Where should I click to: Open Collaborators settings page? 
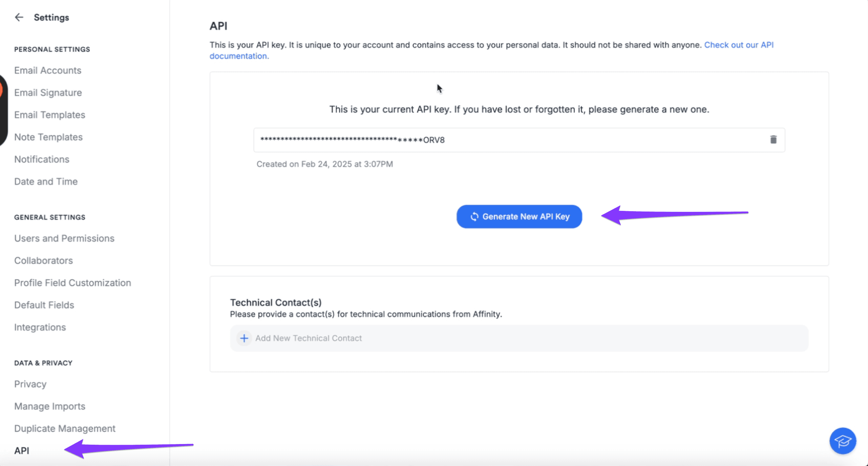click(x=43, y=261)
